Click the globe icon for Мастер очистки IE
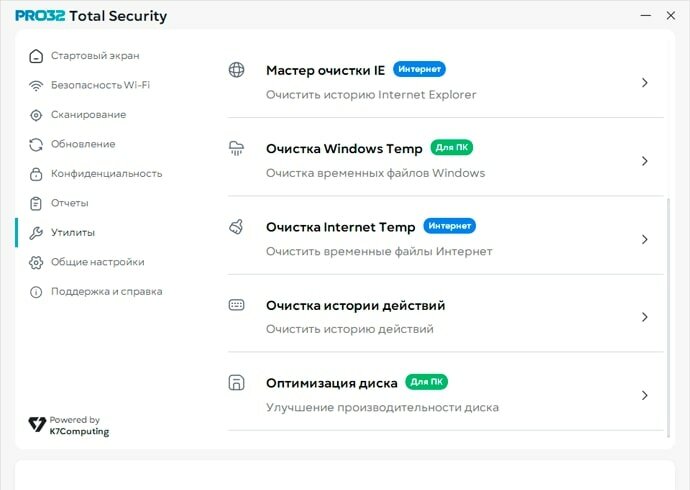The image size is (690, 490). (x=237, y=70)
